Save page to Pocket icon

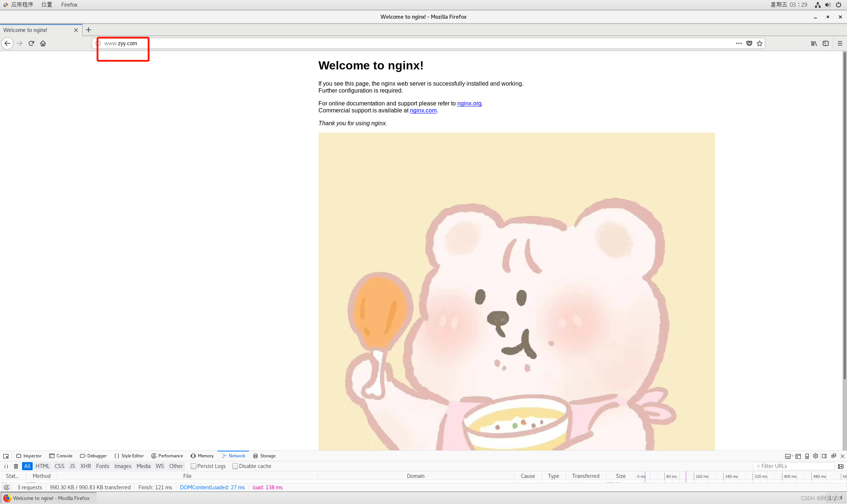click(x=749, y=43)
